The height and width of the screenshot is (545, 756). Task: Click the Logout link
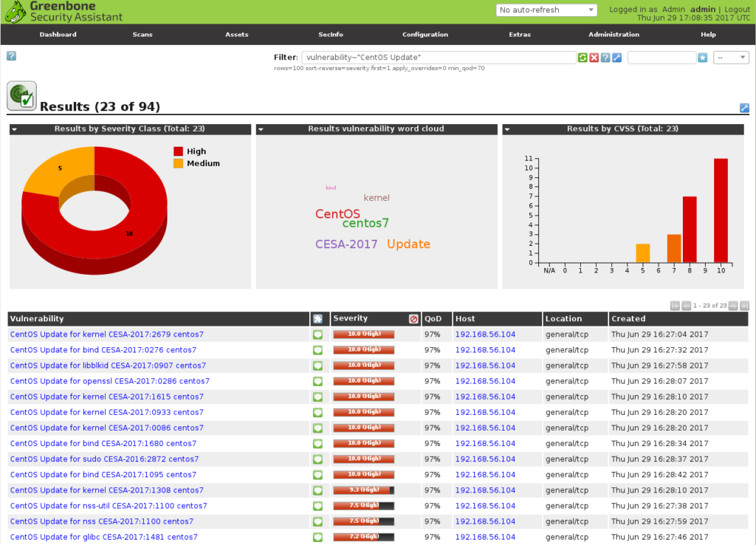(740, 10)
